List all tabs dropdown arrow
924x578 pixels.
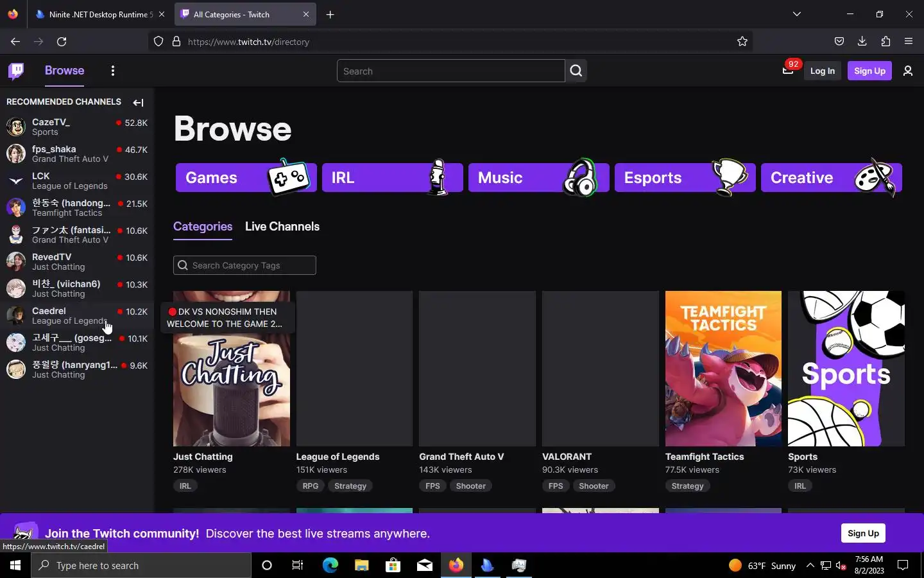tap(796, 14)
